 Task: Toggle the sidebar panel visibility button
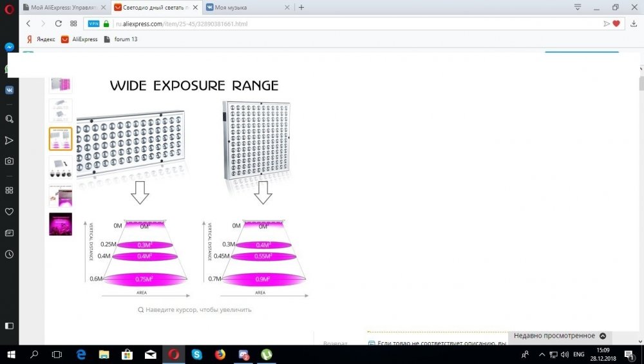9,326
